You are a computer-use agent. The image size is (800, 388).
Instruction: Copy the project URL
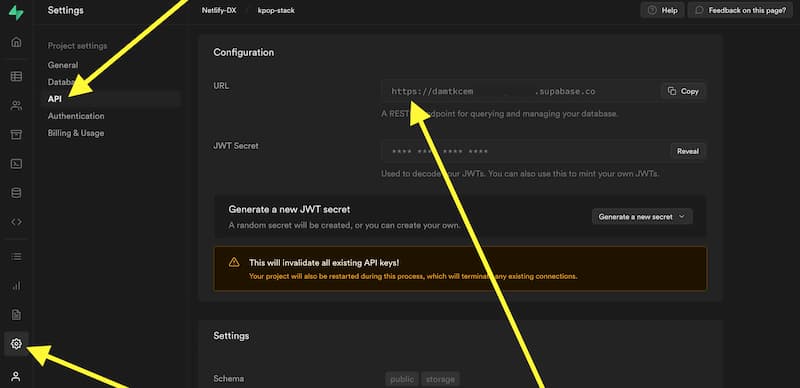(x=683, y=91)
